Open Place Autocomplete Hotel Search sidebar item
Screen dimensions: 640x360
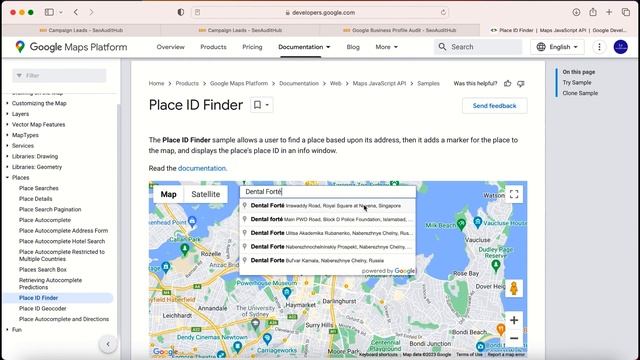click(x=62, y=241)
